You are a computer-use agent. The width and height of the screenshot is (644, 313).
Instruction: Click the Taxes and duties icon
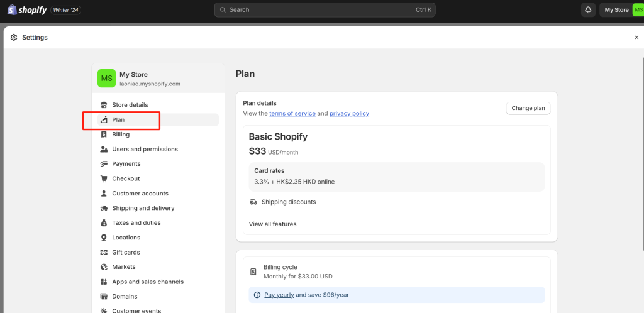104,222
